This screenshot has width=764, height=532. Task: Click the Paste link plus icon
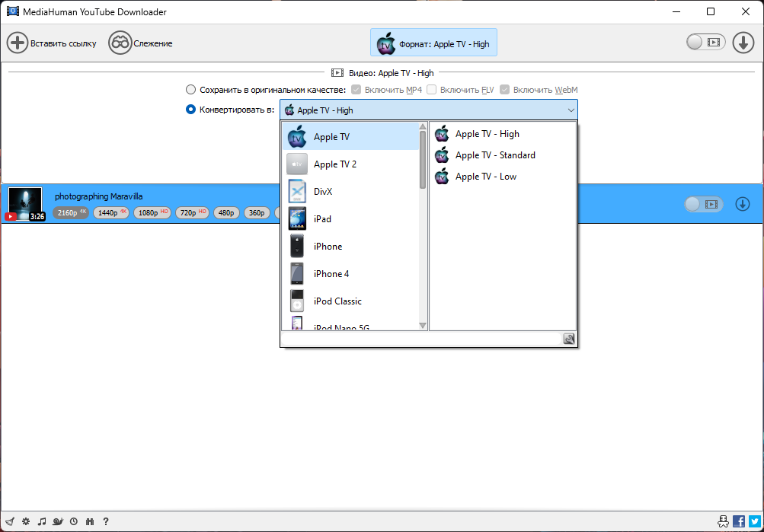[18, 43]
